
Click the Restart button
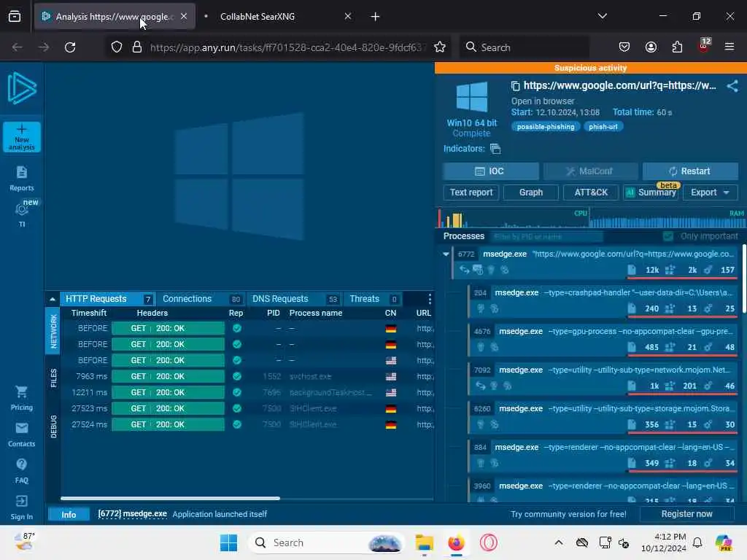click(x=690, y=171)
